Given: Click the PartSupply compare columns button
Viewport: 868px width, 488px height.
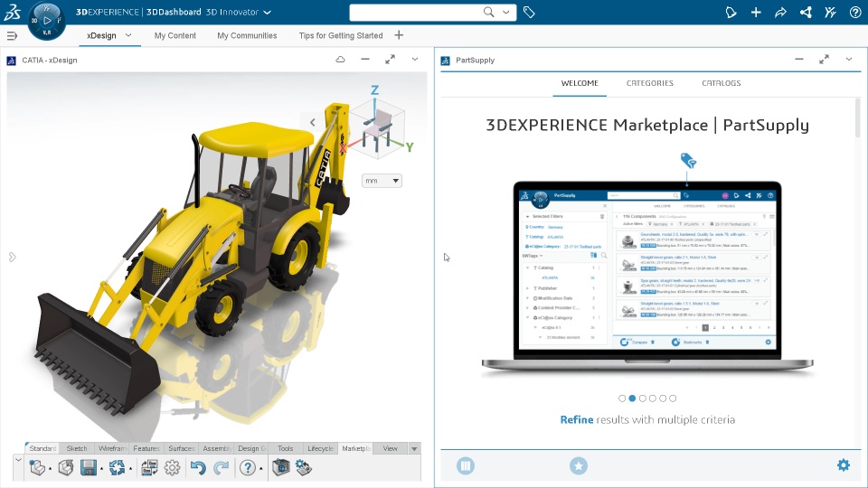Looking at the screenshot, I should tap(466, 466).
